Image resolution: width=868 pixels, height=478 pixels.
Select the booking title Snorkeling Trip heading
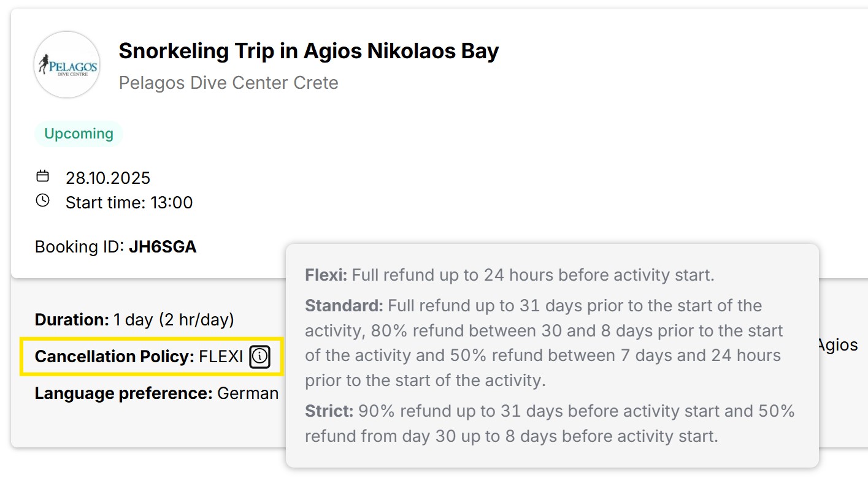click(x=307, y=51)
